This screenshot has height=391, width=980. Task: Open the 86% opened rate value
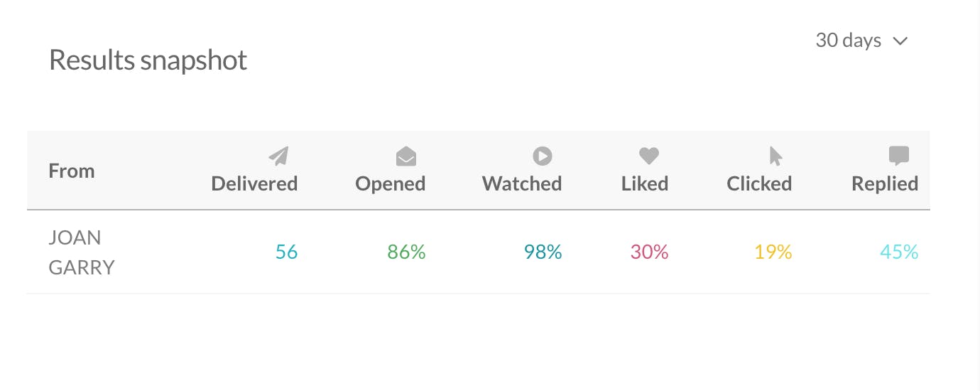coord(406,252)
